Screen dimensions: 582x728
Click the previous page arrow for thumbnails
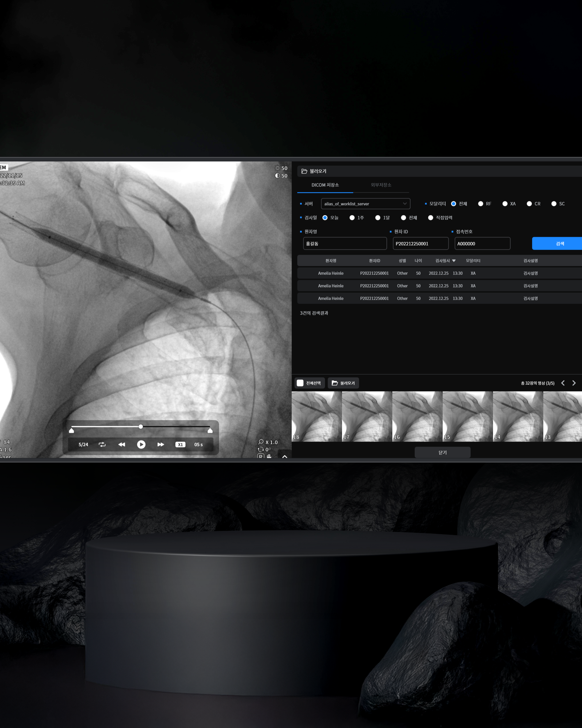click(563, 383)
